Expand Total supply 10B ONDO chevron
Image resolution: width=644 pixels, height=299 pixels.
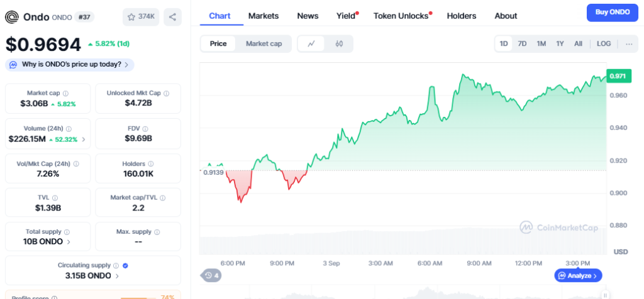tap(69, 242)
